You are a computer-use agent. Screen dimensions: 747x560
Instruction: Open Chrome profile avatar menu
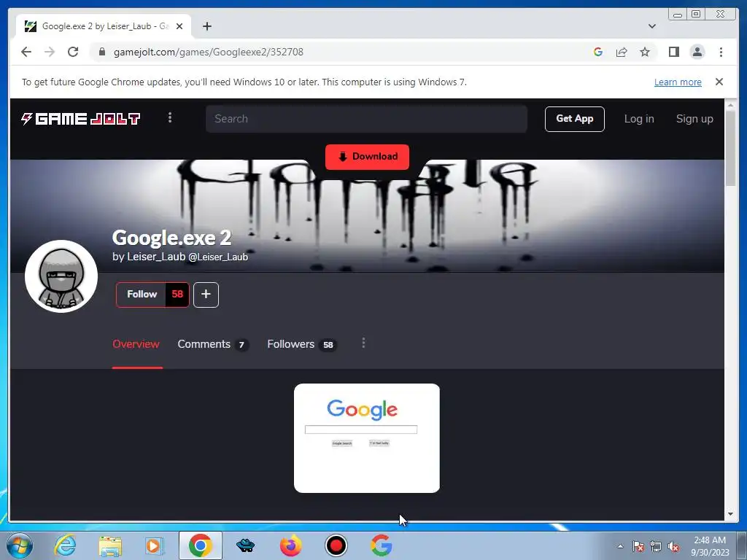click(697, 52)
